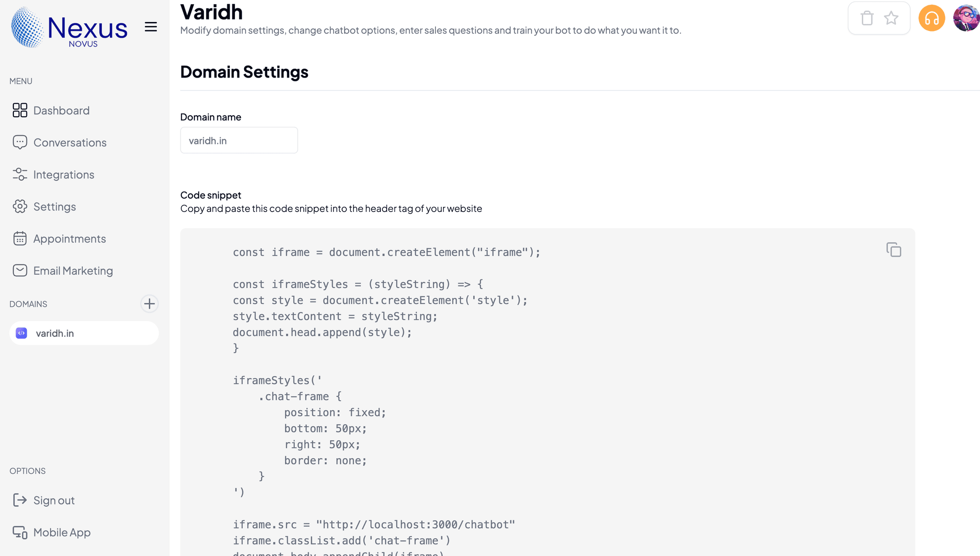980x556 pixels.
Task: Click the Domain name input field
Action: pyautogui.click(x=239, y=141)
